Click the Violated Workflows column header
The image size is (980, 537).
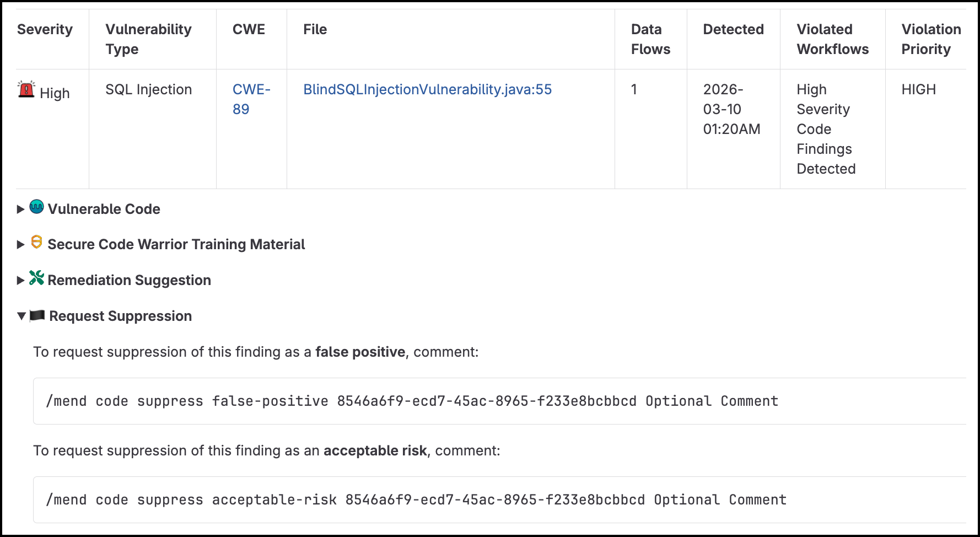click(832, 39)
